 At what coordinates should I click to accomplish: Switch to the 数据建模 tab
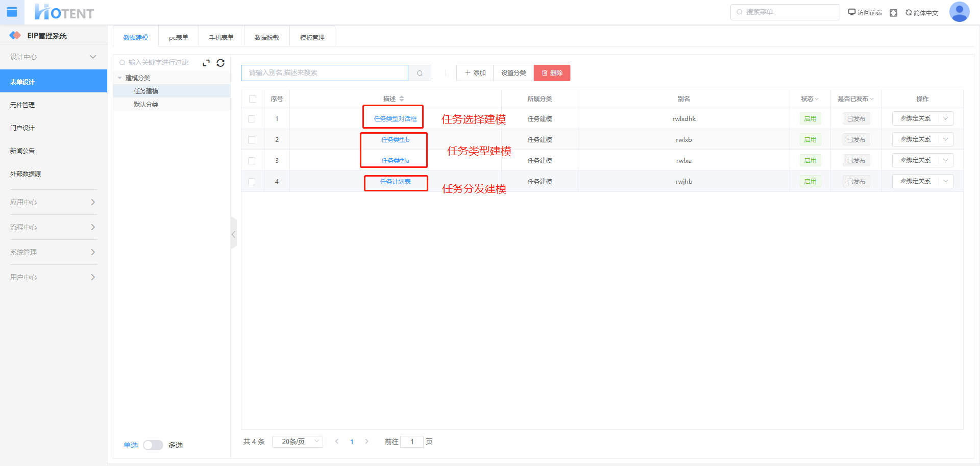point(136,37)
